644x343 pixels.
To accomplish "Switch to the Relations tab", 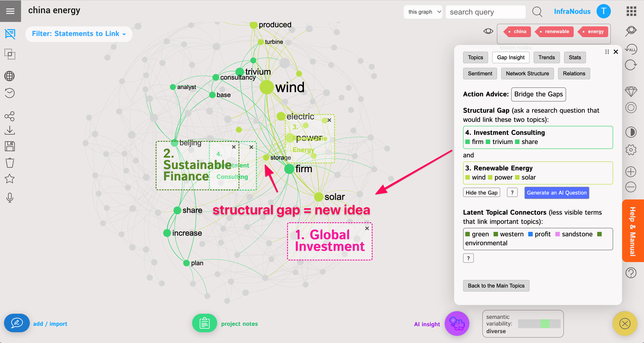I will [574, 73].
